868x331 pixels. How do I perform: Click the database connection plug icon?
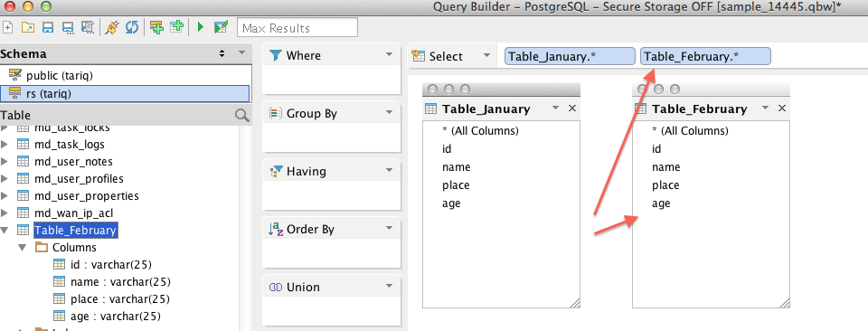point(111,27)
